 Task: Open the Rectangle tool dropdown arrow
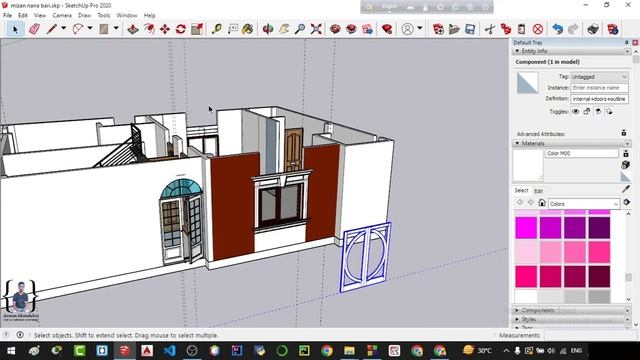(116, 28)
